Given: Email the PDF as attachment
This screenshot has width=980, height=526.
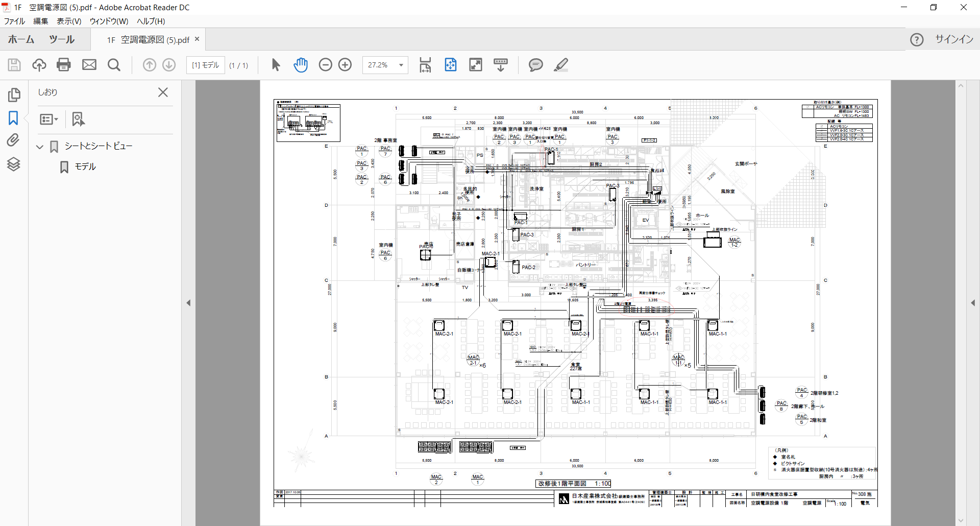Looking at the screenshot, I should click(89, 65).
